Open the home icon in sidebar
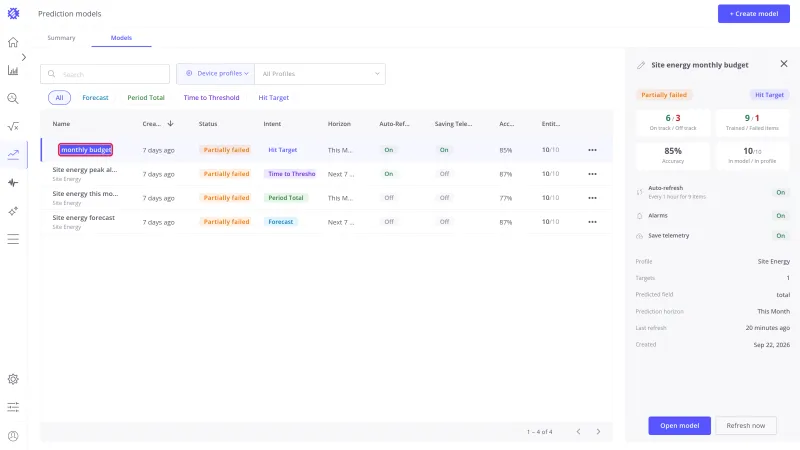This screenshot has height=450, width=800. [x=13, y=42]
